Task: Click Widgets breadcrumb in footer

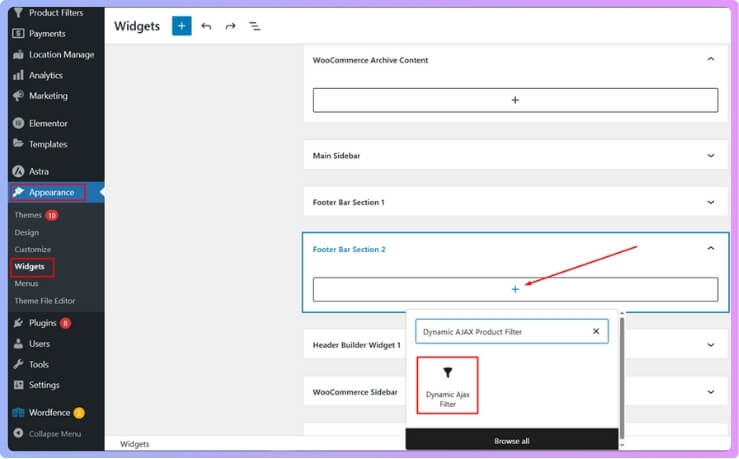Action: coord(134,444)
